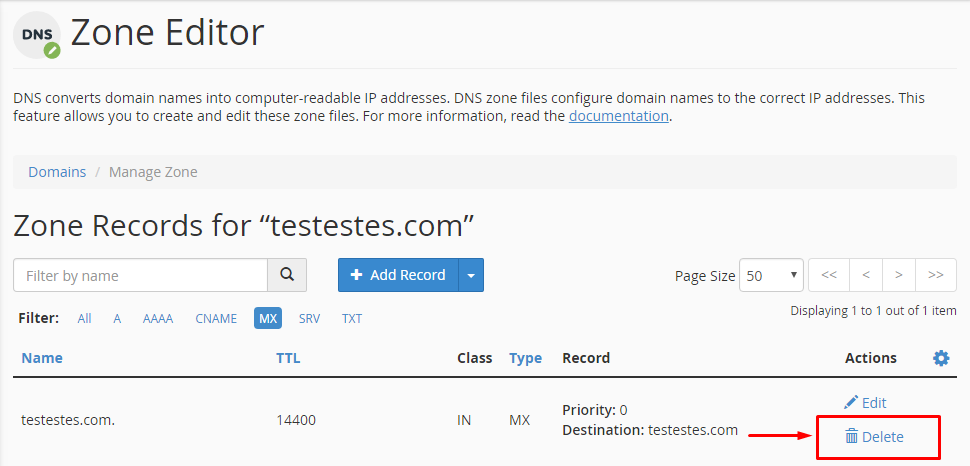Open the documentation link
Viewport: 970px width, 466px height.
619,116
